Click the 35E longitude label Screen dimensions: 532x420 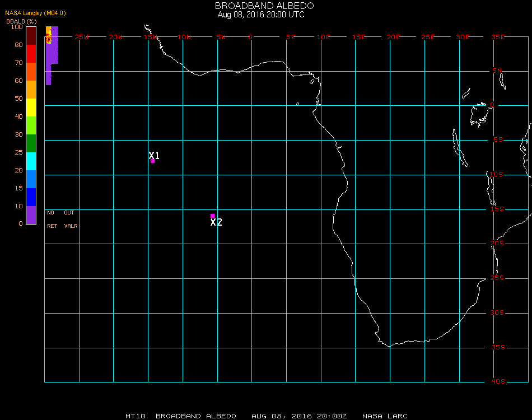pos(498,37)
